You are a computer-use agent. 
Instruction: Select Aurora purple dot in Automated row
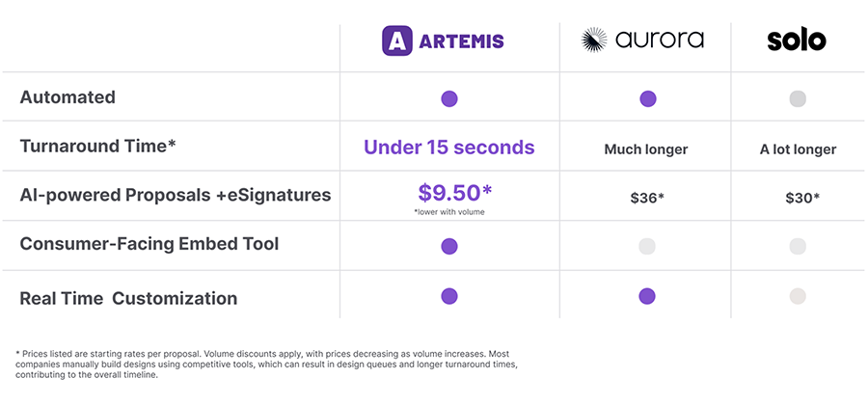[648, 99]
